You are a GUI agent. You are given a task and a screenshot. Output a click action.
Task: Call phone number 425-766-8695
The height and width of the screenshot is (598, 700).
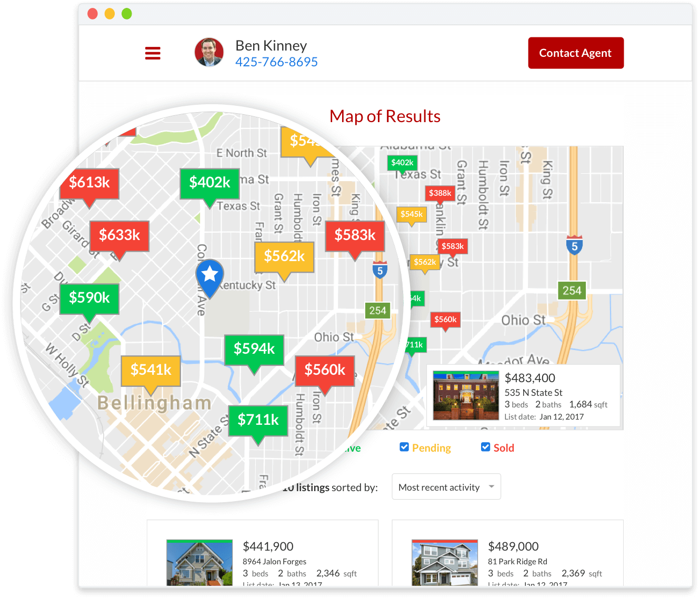[276, 62]
